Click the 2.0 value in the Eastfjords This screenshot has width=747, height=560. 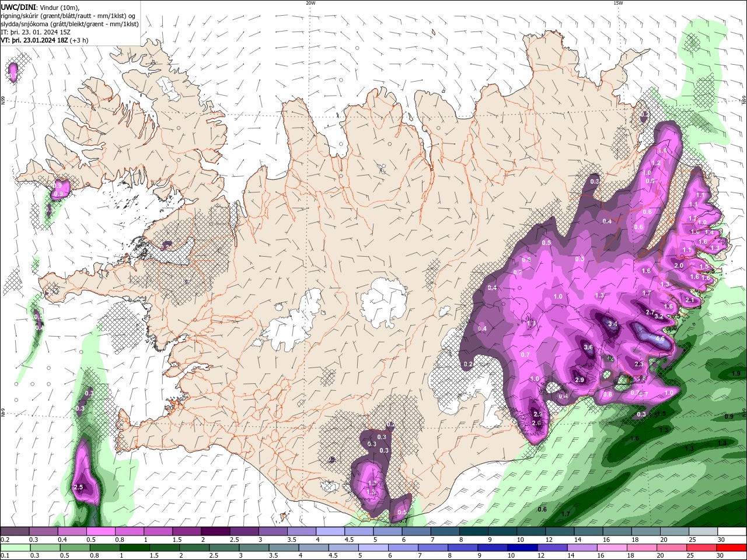click(x=679, y=265)
